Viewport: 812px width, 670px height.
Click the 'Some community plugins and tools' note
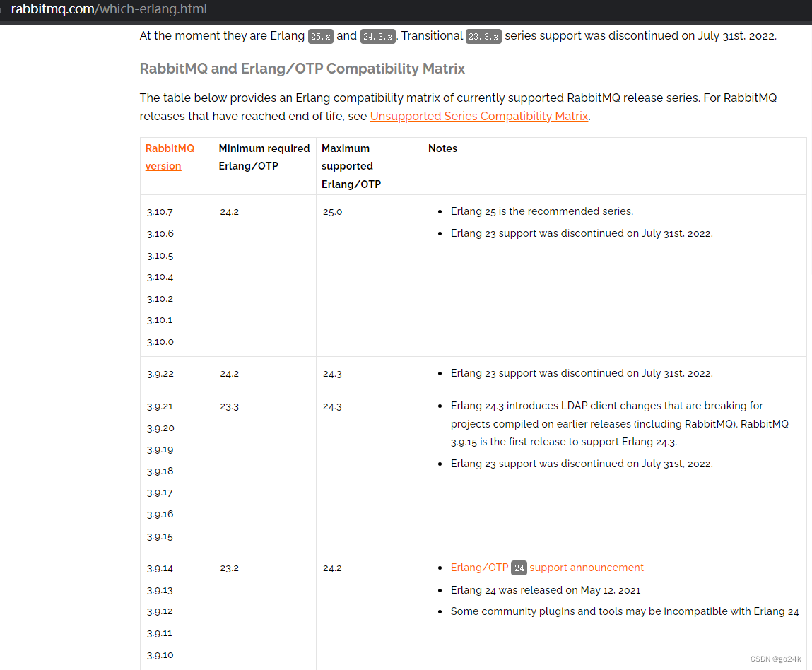tap(625, 611)
